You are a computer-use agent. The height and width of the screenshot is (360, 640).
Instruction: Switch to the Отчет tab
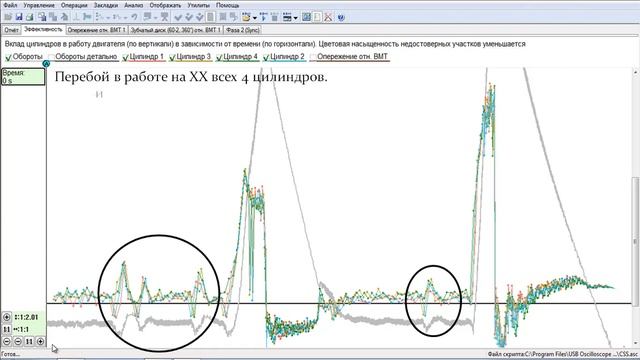coord(11,30)
